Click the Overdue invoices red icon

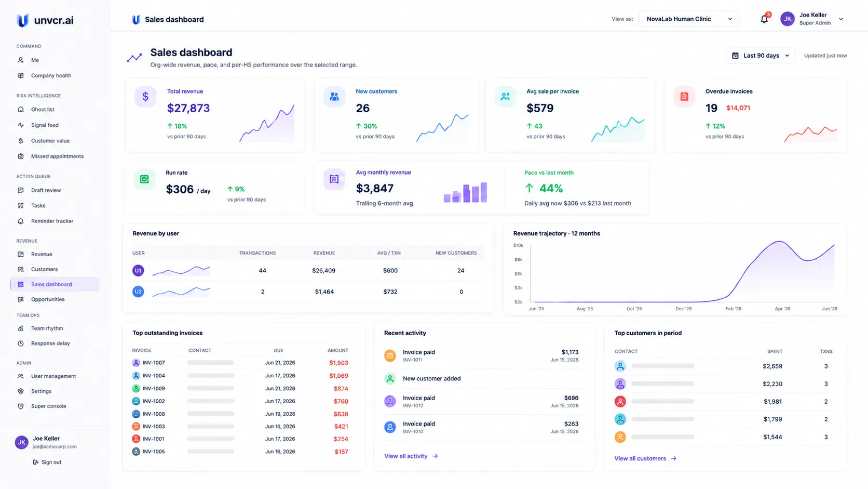684,97
